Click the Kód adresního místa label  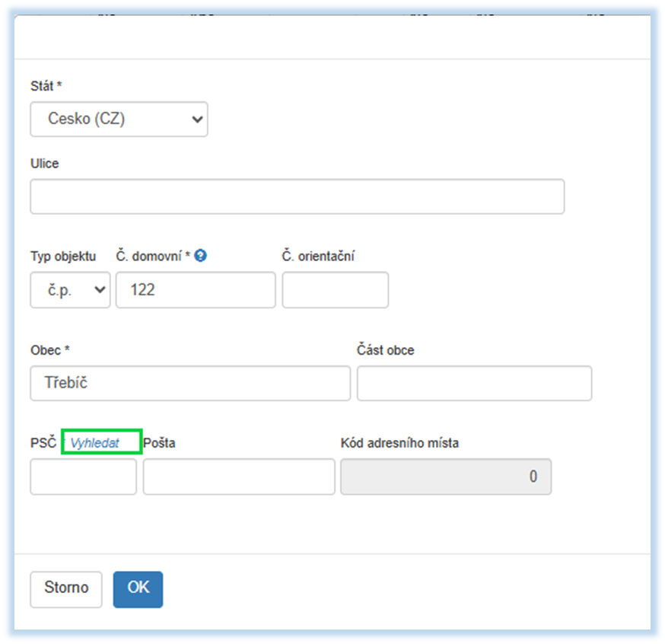click(x=399, y=443)
